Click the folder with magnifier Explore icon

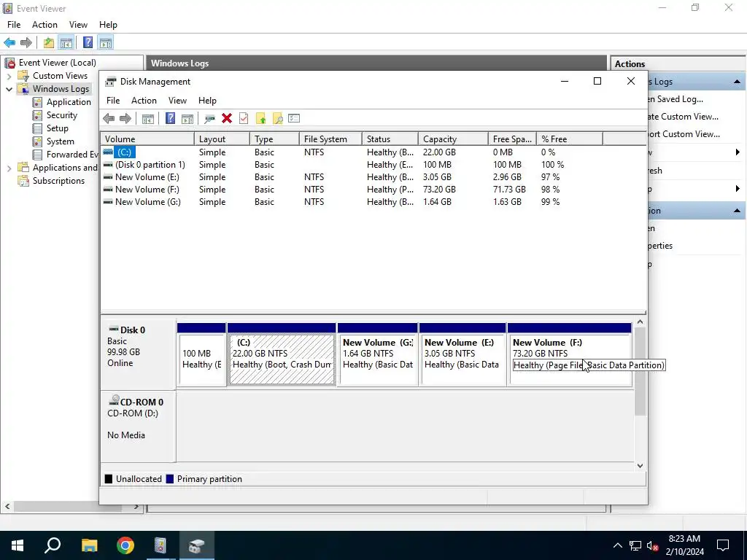(278, 119)
